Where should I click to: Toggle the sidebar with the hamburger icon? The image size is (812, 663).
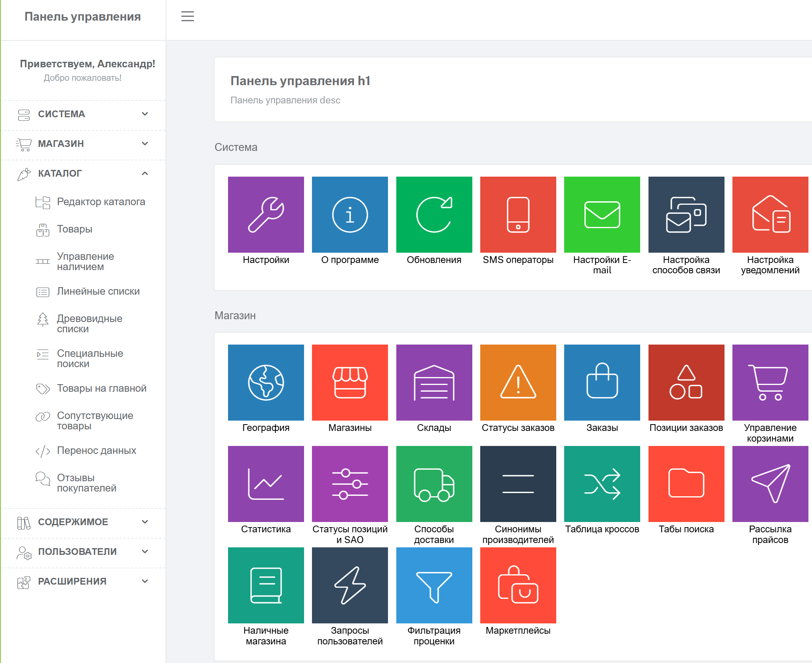[188, 16]
